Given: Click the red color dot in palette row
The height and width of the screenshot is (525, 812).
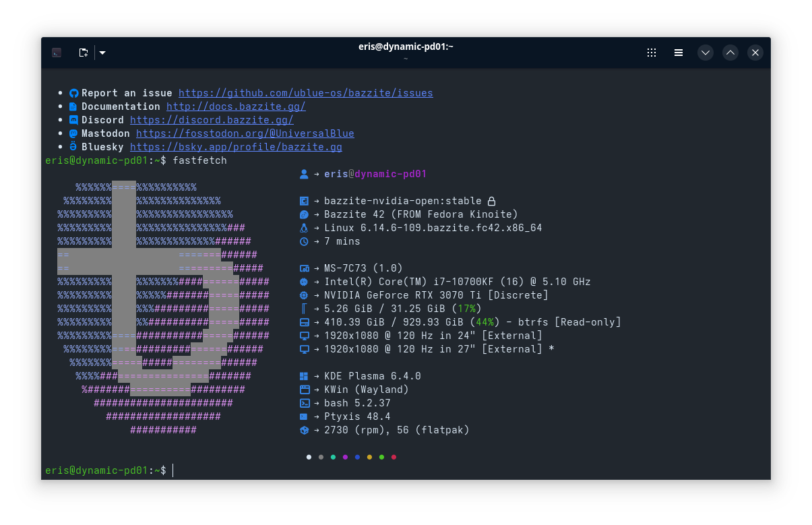Looking at the screenshot, I should 394,457.
